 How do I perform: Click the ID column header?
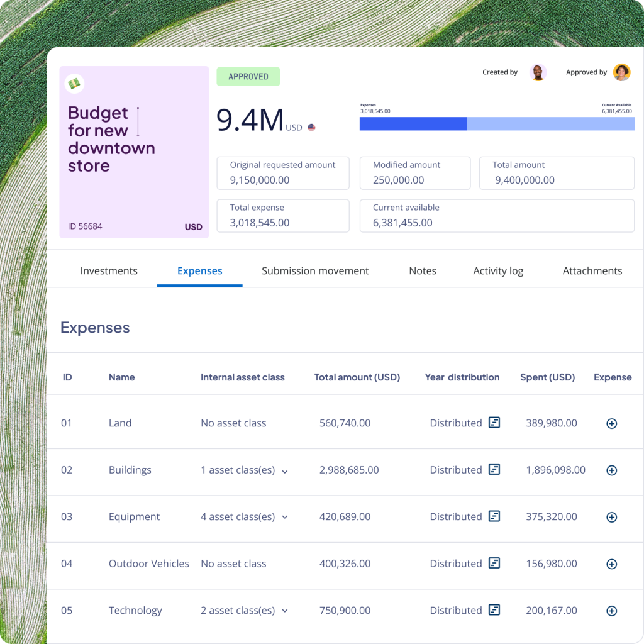click(x=67, y=377)
